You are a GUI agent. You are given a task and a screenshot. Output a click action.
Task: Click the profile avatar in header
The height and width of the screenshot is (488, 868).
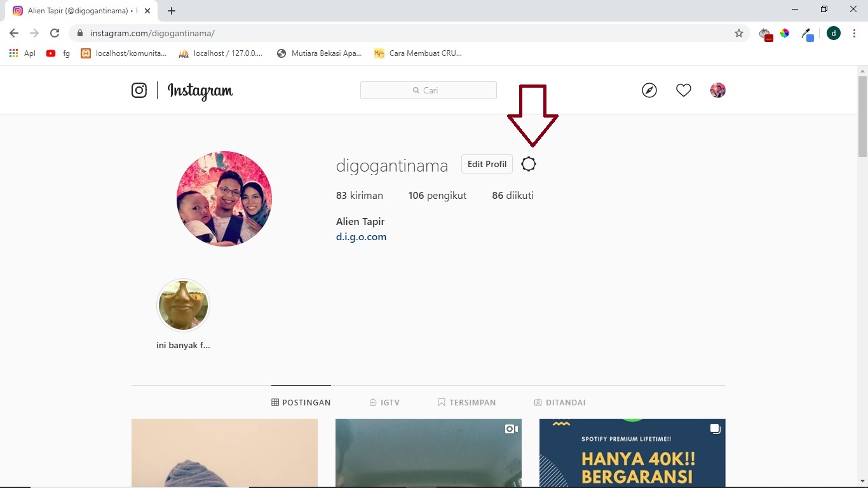coord(717,90)
